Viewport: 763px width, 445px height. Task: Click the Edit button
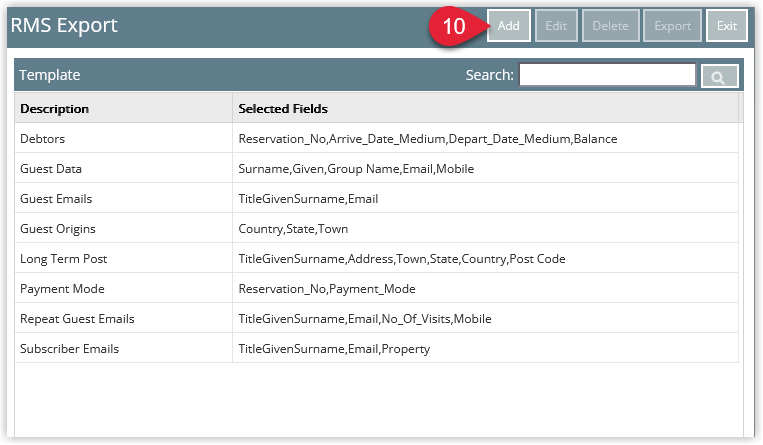point(556,26)
